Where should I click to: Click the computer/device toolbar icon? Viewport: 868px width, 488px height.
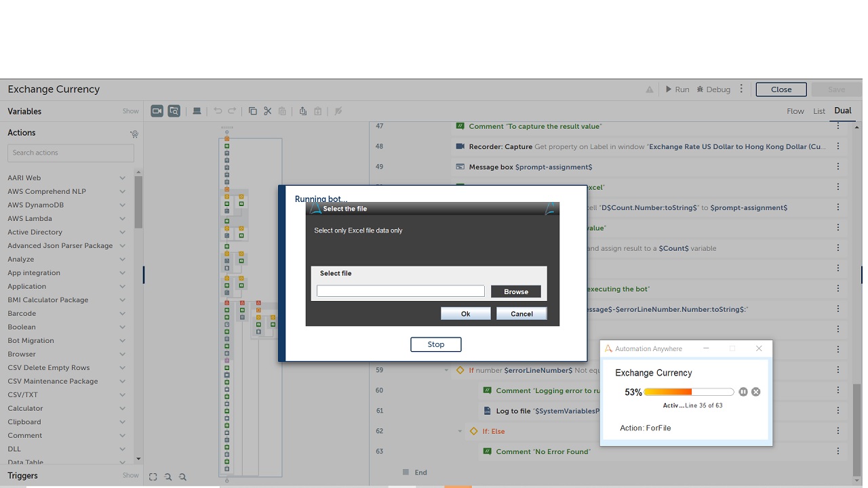197,111
